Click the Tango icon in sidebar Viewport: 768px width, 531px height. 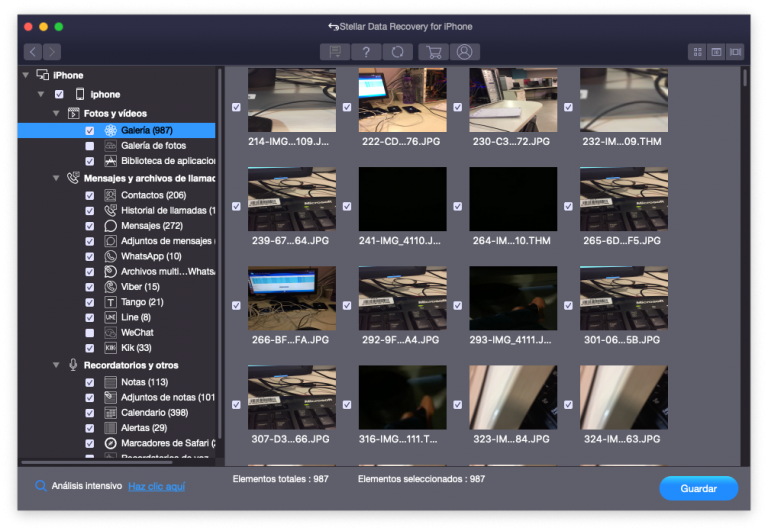point(110,302)
